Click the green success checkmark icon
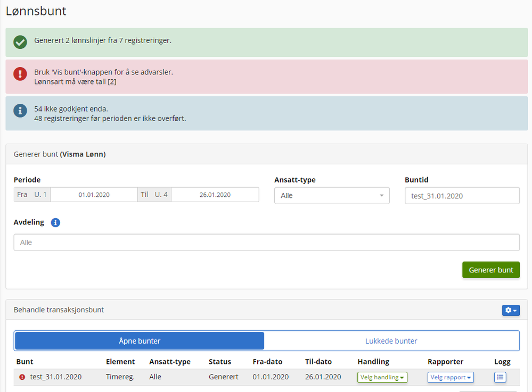This screenshot has height=392, width=532. pos(20,43)
